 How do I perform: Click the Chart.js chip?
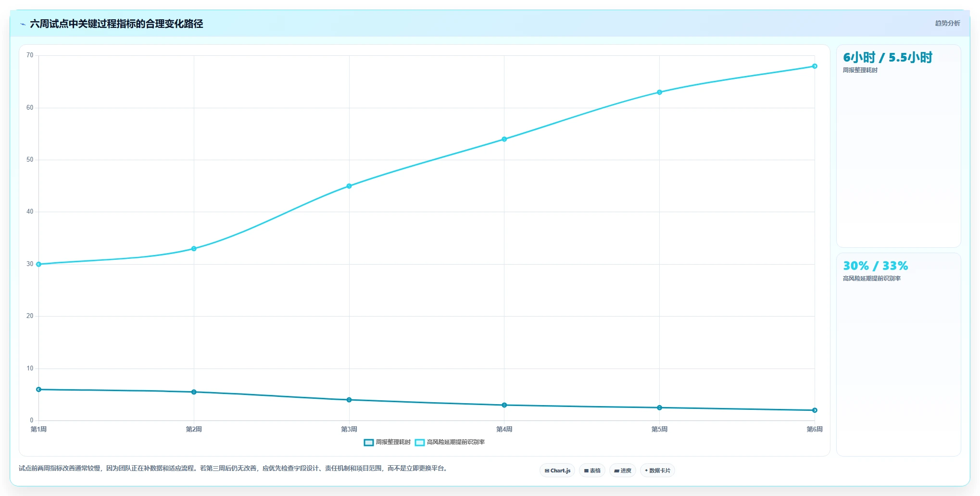click(557, 471)
